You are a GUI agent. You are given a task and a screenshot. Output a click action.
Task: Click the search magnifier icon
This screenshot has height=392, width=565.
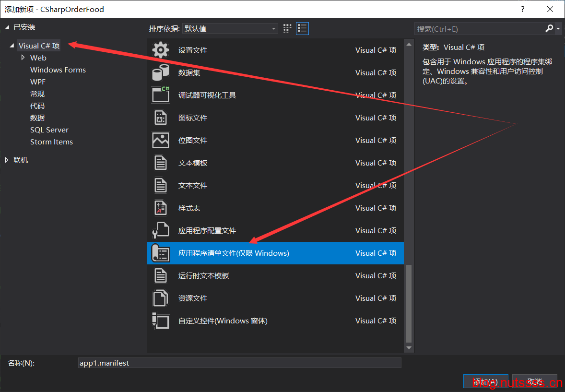pos(549,28)
